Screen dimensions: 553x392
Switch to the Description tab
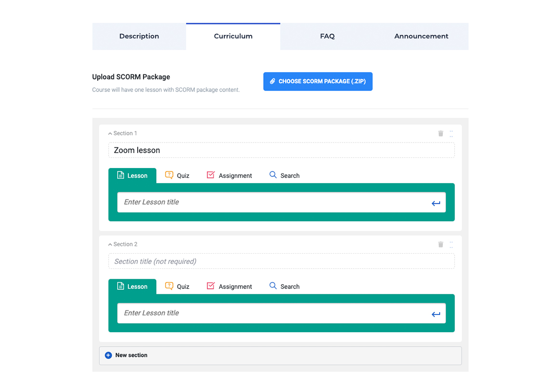[x=139, y=37]
